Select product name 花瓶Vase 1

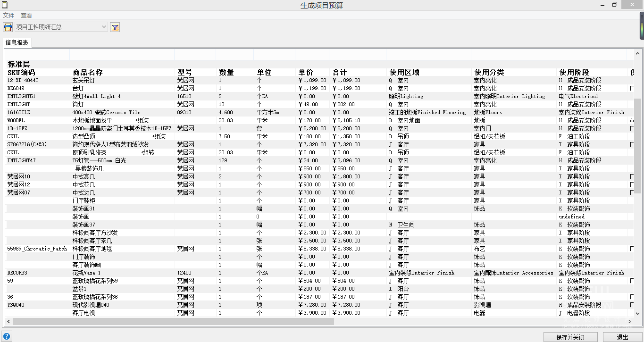(x=86, y=273)
